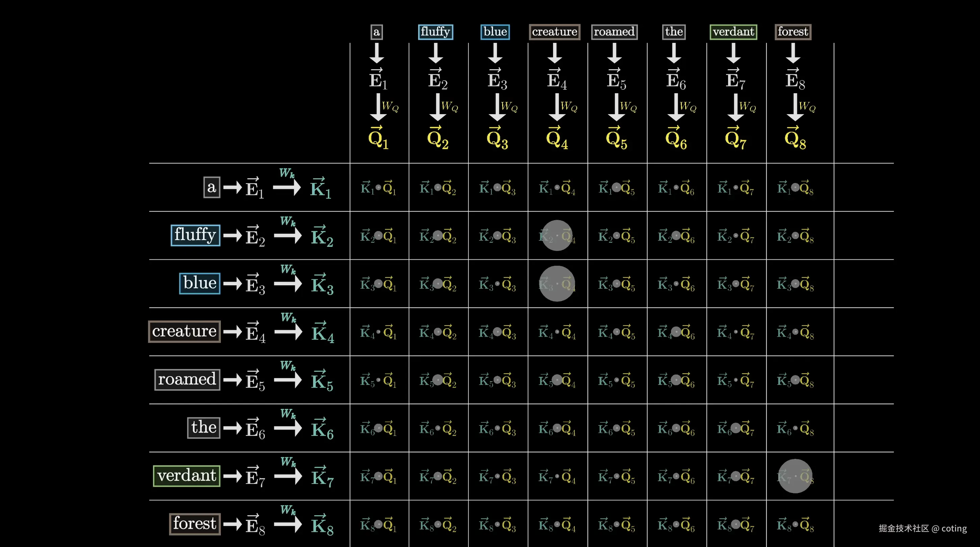The width and height of the screenshot is (980, 547).
Task: Click the large gray dot for K2·Q4
Action: pos(557,235)
